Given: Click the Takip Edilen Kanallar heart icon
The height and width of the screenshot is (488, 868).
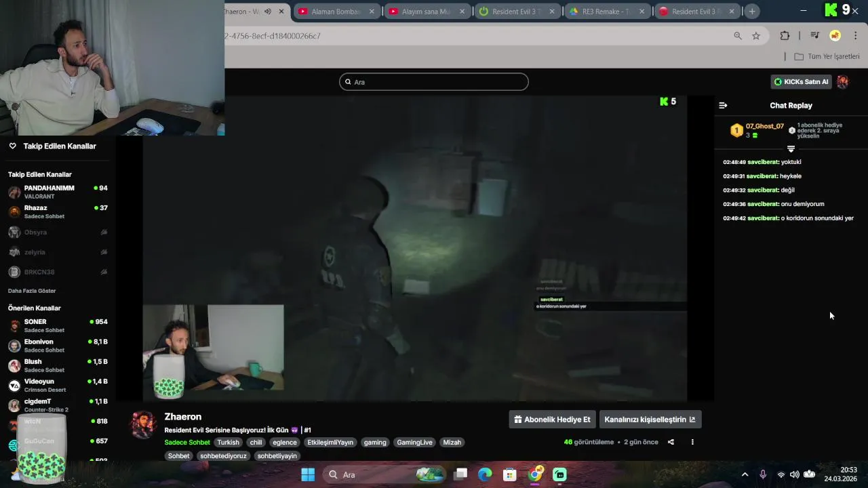Looking at the screenshot, I should [12, 146].
